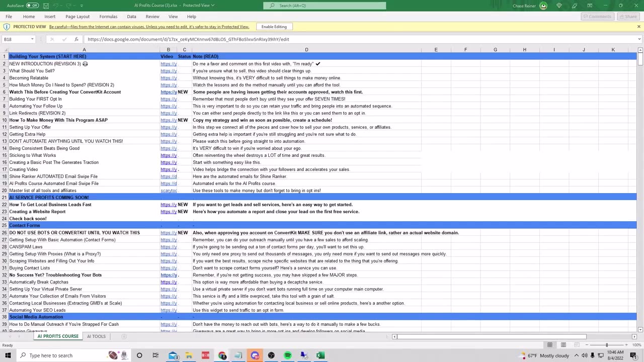The width and height of the screenshot is (644, 362).
Task: Open Spotify from the taskbar
Action: click(288, 355)
